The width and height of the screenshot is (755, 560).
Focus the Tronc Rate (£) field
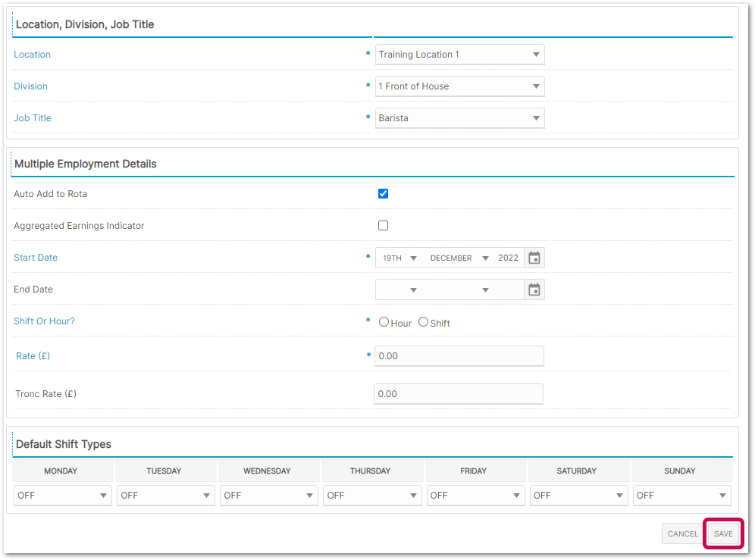pos(458,394)
